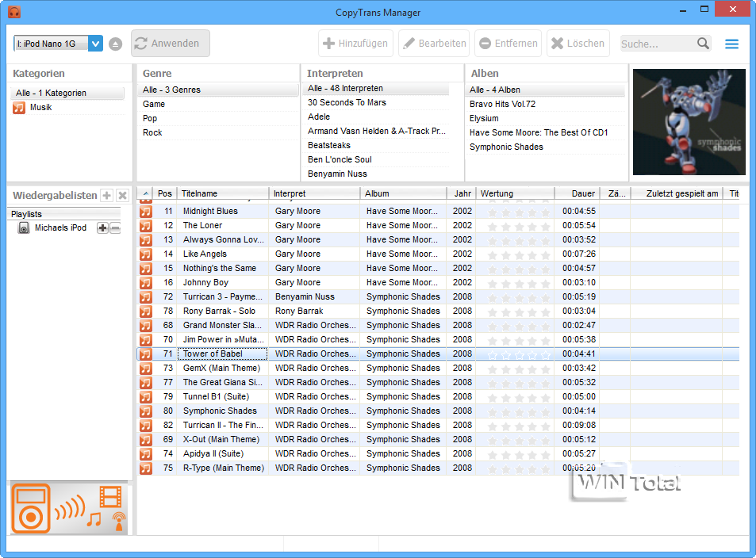Sort tracks using the arrow column header

(x=144, y=193)
